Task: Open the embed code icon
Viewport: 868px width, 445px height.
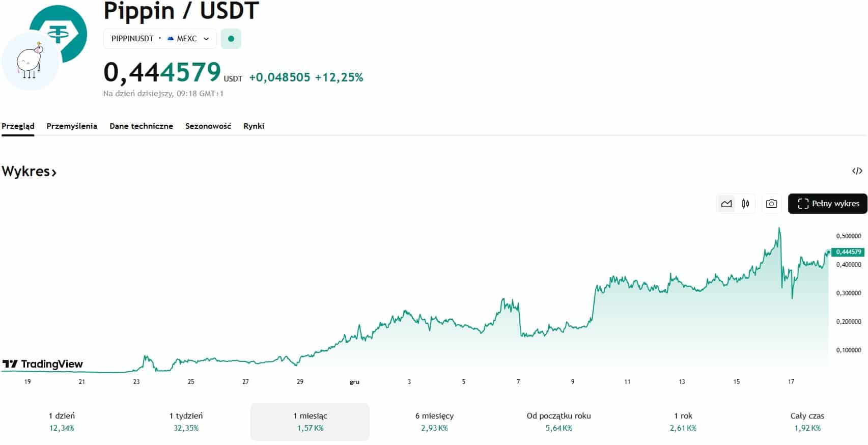Action: 857,171
